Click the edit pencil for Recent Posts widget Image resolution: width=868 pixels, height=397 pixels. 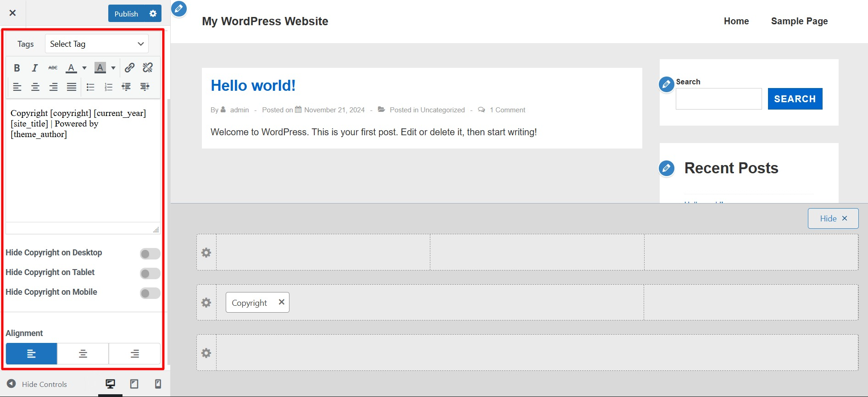pos(666,168)
